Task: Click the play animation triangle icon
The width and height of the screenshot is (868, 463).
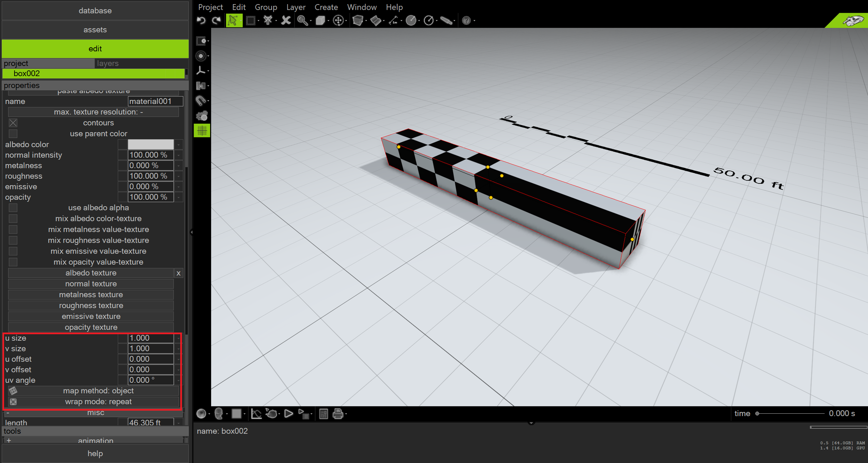Action: pos(288,414)
